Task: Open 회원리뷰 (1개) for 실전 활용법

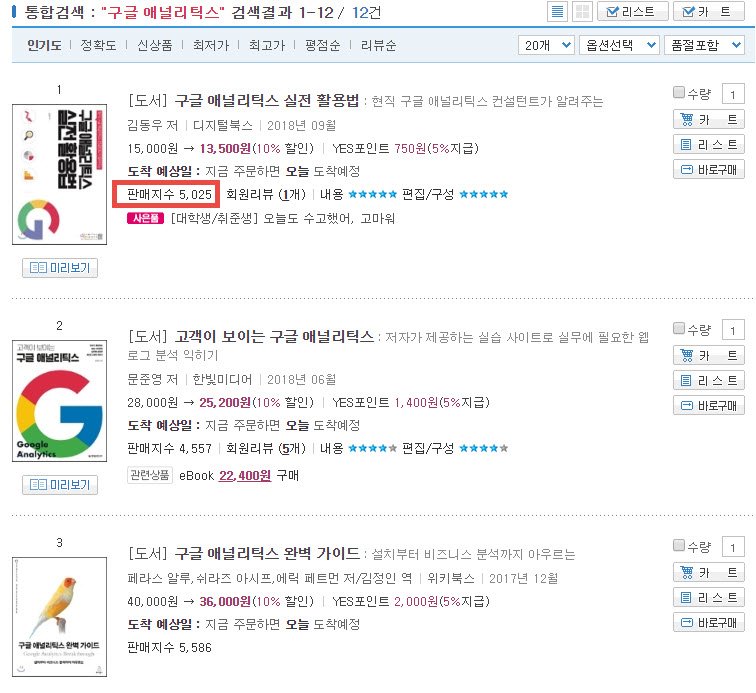Action: tap(266, 194)
